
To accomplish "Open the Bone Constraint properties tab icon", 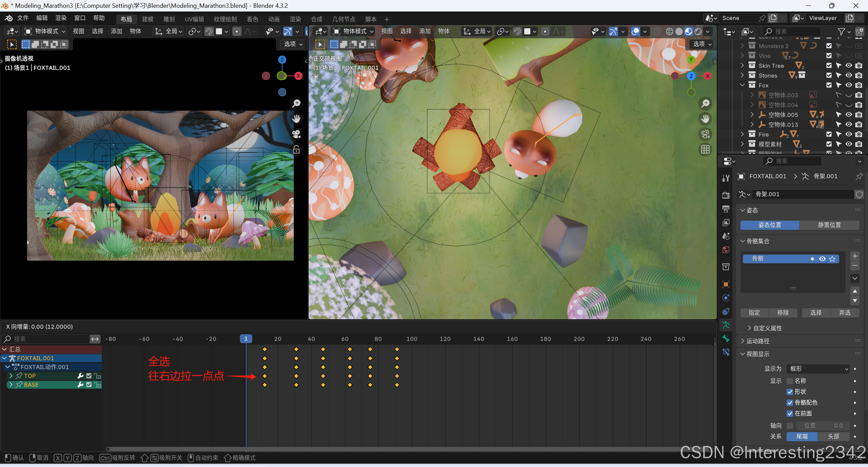I will [x=726, y=352].
